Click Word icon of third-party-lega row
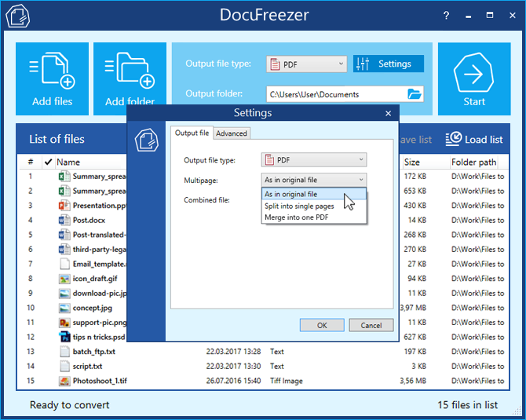 [64, 249]
